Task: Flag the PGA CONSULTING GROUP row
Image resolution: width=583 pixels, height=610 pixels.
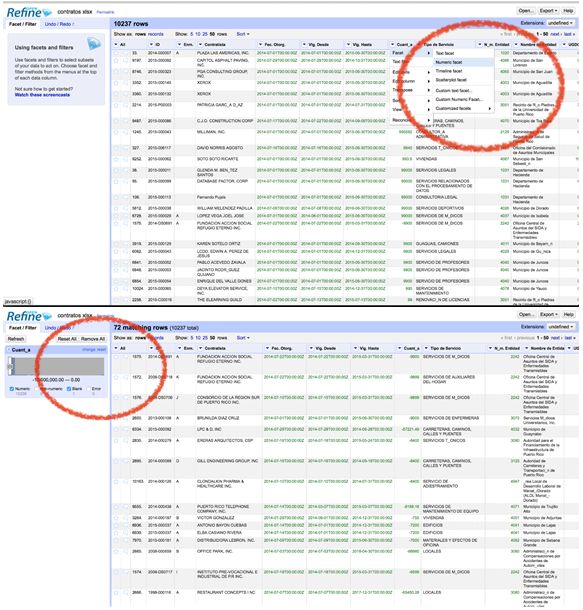Action: pos(125,72)
